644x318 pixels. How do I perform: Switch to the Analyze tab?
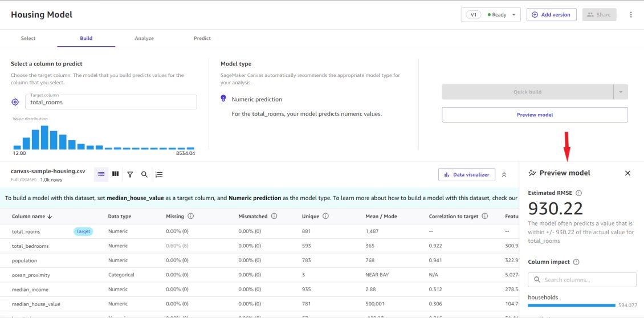(144, 38)
